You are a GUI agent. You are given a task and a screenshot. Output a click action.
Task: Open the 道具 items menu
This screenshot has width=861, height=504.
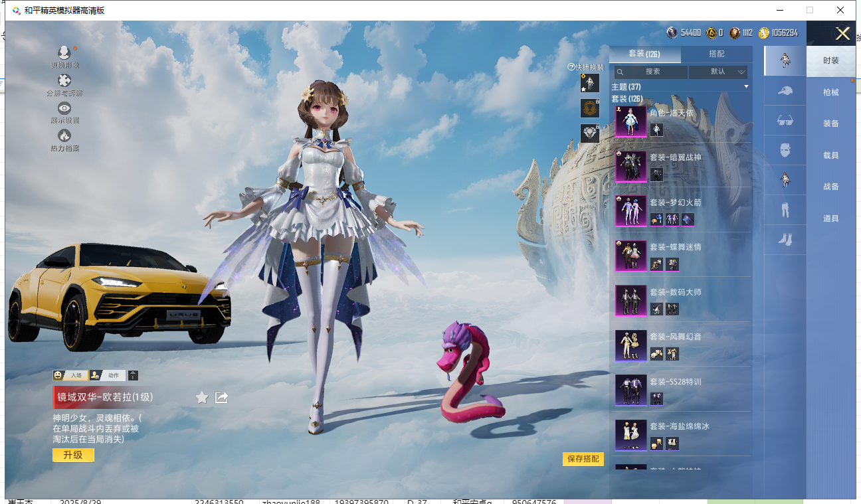click(831, 218)
